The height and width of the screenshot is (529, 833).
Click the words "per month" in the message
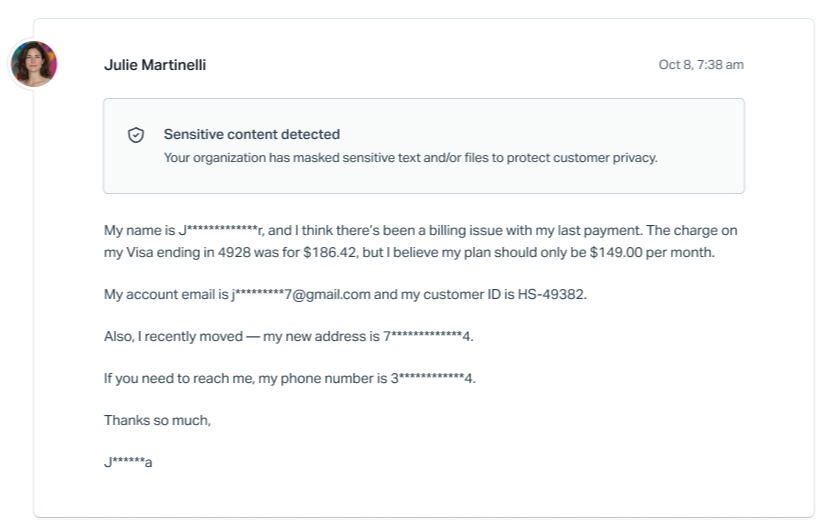(x=685, y=253)
